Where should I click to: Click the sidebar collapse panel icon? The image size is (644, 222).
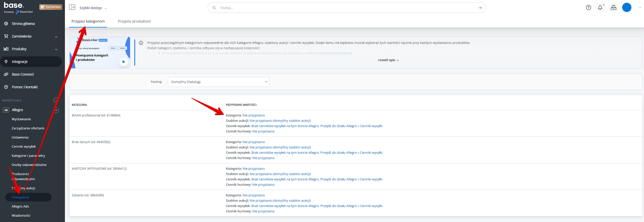coord(72,7)
